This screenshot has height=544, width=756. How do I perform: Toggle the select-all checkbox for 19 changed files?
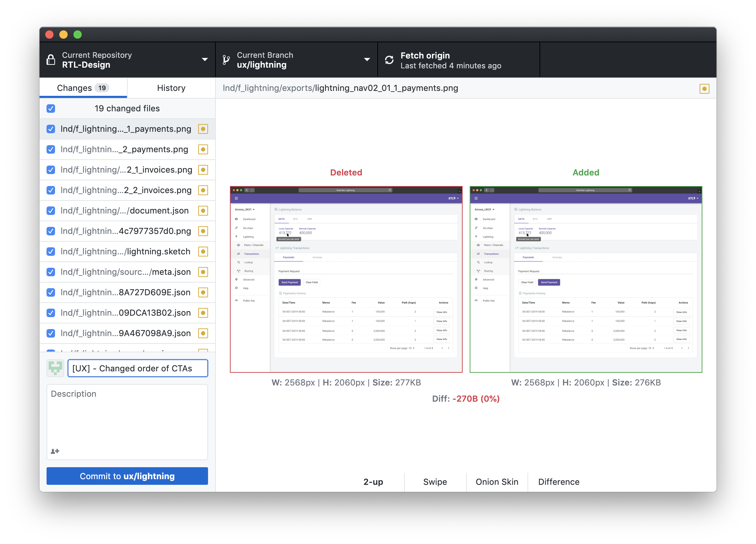pos(51,109)
